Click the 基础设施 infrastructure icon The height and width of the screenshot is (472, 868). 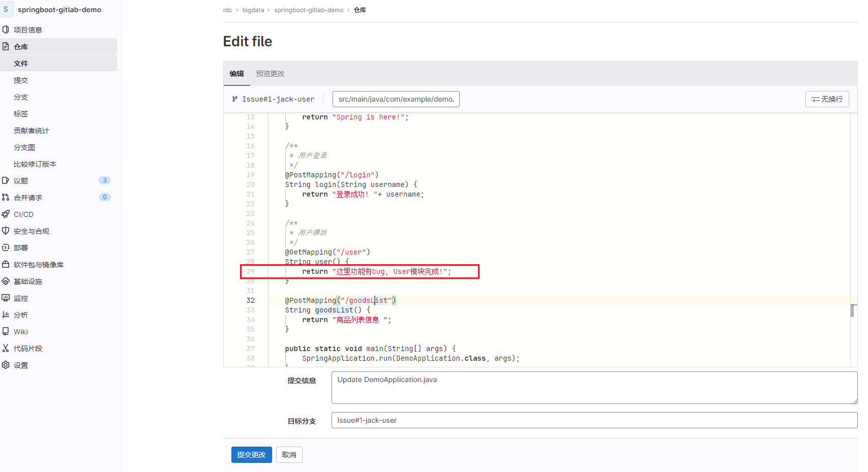(6, 281)
